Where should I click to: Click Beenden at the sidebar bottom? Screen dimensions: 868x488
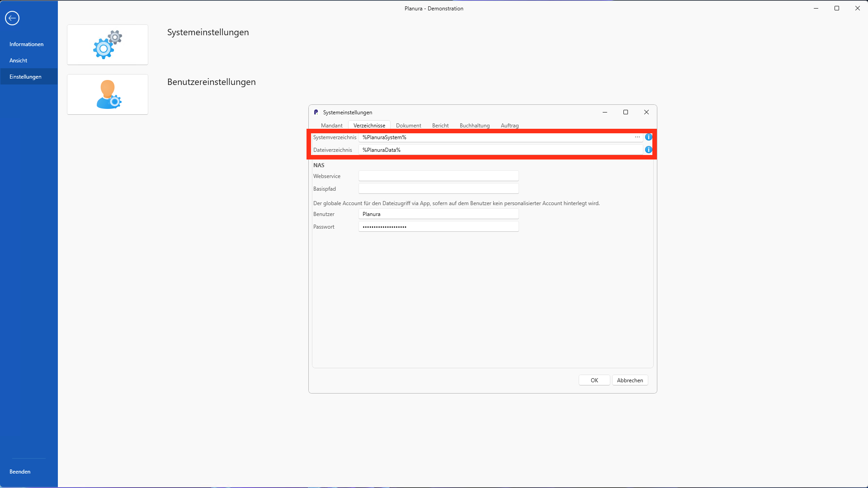tap(20, 472)
